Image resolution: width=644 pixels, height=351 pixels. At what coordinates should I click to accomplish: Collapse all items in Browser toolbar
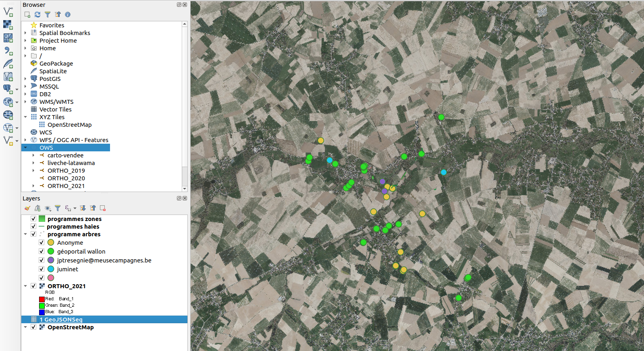(x=58, y=14)
